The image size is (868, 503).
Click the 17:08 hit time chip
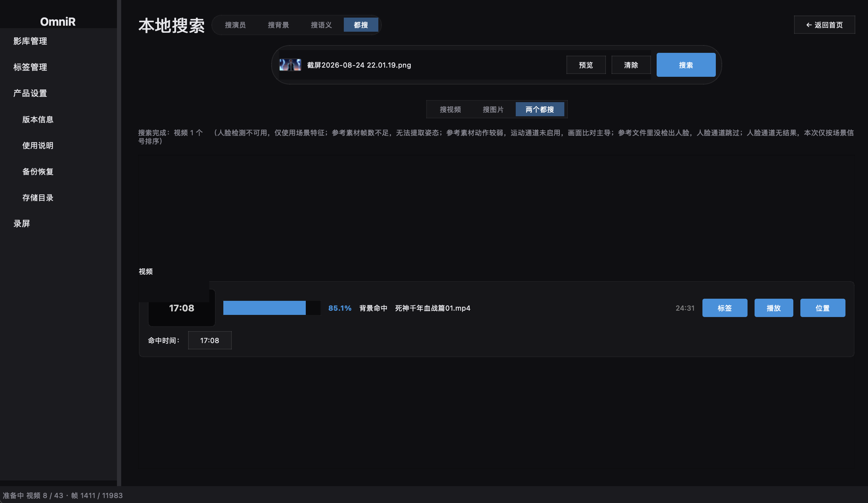point(210,340)
